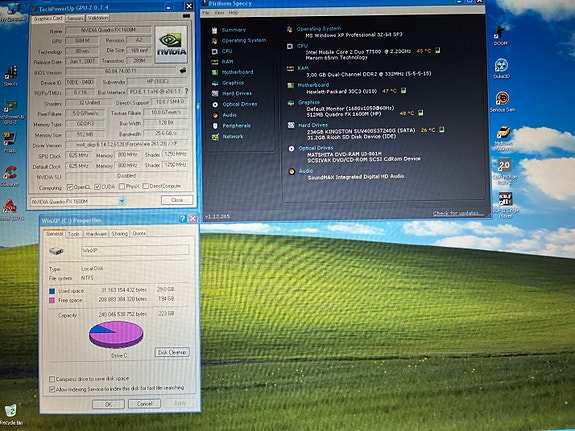Open the Quota tab in WinXP Properties
This screenshot has width=575, height=431.
(x=139, y=233)
